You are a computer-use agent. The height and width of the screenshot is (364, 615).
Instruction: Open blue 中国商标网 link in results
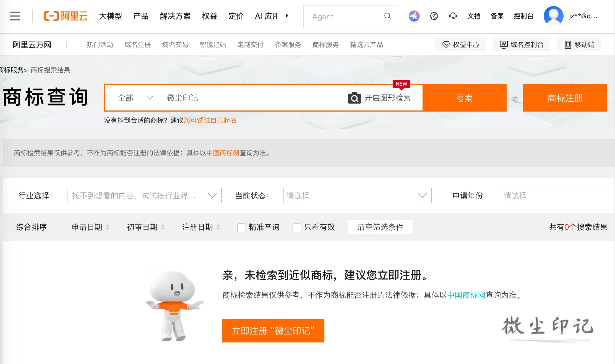coord(466,295)
